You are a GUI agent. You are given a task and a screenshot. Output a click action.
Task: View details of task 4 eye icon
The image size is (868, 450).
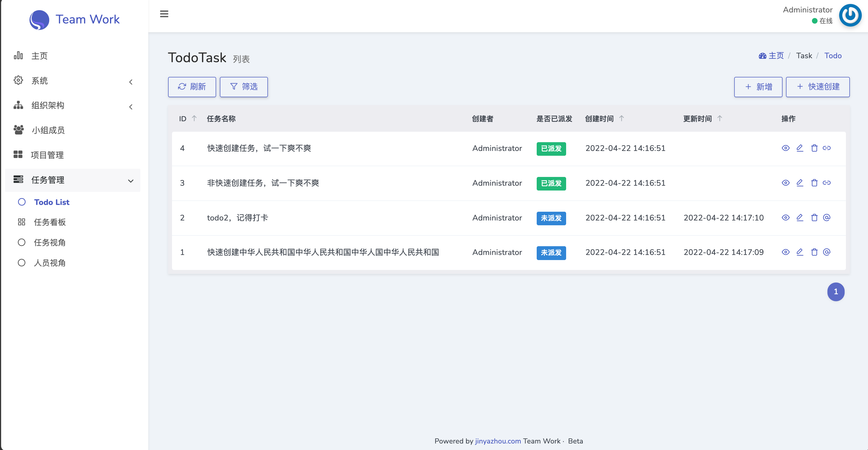[785, 148]
